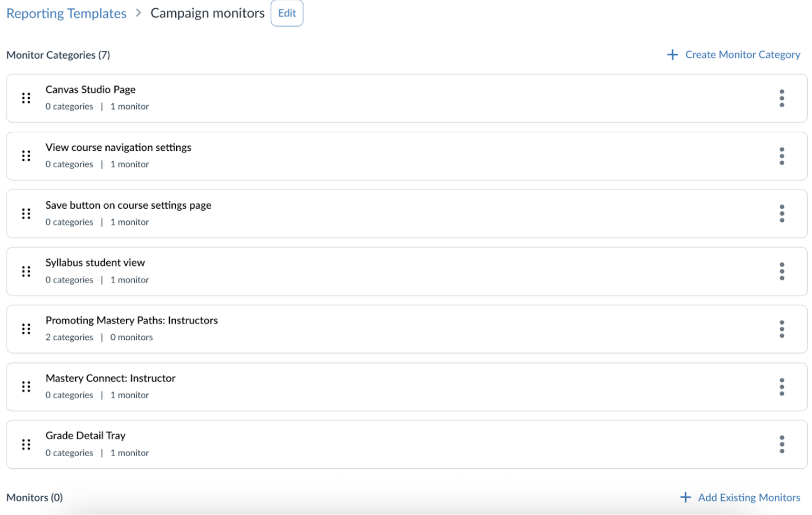Open options menu for Canvas Studio Page
The width and height of the screenshot is (812, 515).
782,98
